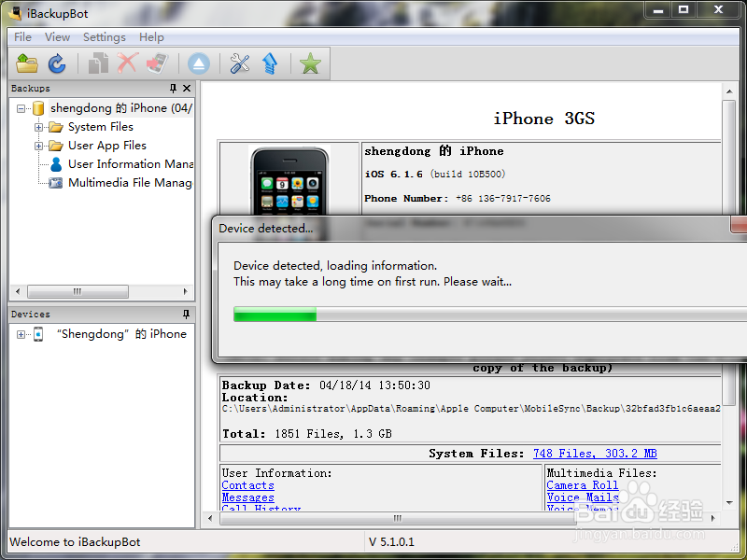This screenshot has width=747, height=560.
Task: Maximize the iBackupBot window
Action: point(684,9)
